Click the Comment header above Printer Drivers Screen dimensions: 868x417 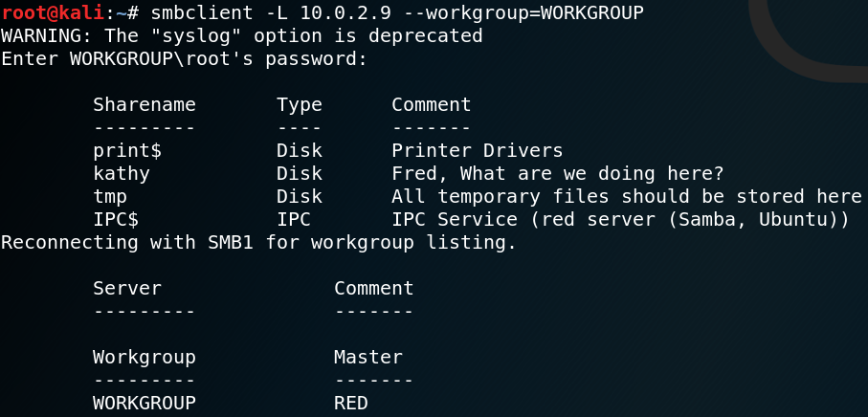pyautogui.click(x=432, y=104)
